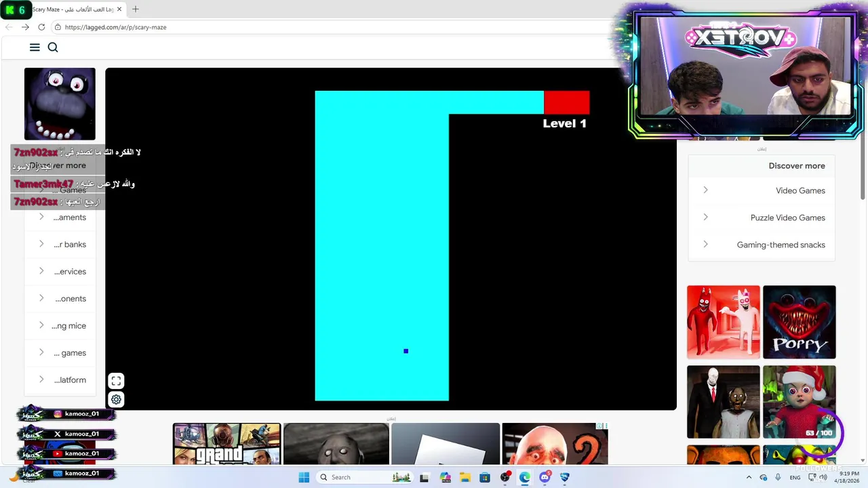Image resolution: width=868 pixels, height=488 pixels.
Task: Click the browser forward arrow
Action: 25,27
